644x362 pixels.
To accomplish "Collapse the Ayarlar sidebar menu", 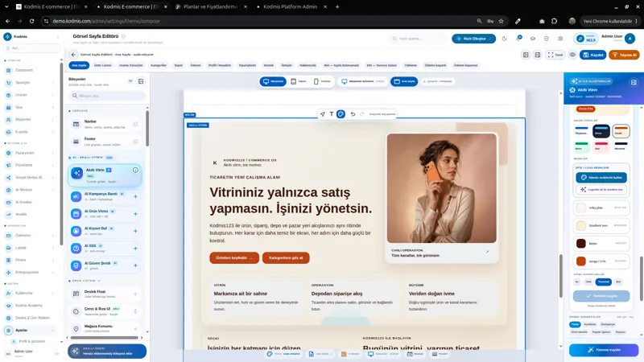I will click(x=31, y=330).
